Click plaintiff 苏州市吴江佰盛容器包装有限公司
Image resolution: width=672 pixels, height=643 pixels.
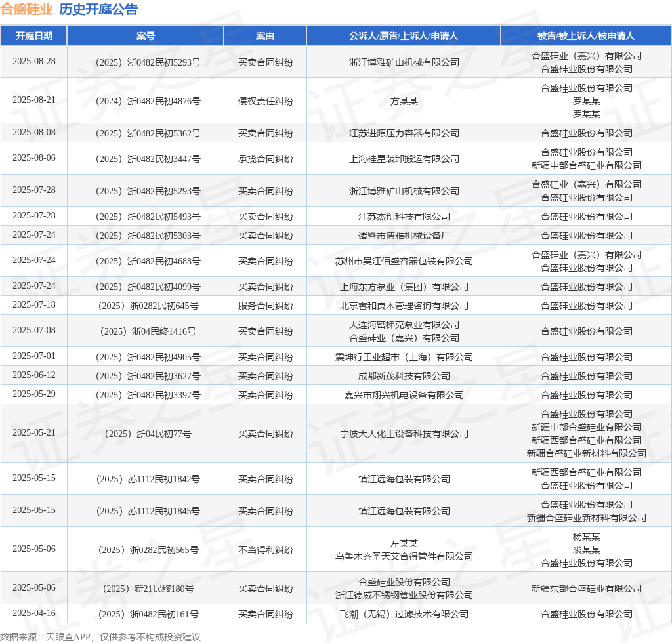(404, 261)
